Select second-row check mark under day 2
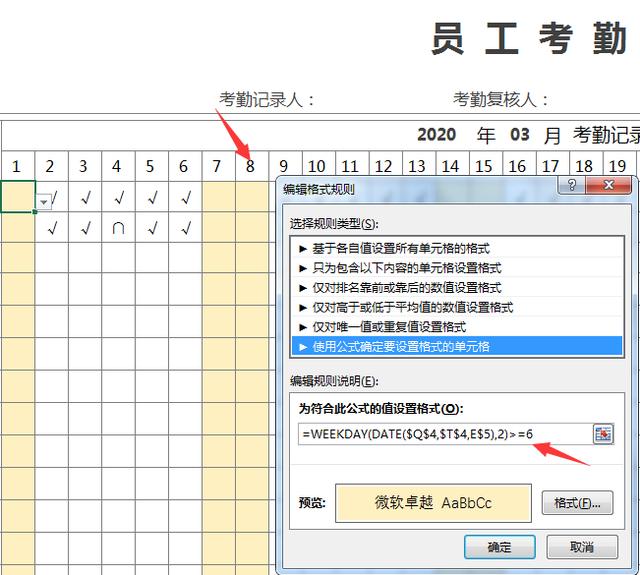Viewport: 640px width, 575px height. point(52,228)
